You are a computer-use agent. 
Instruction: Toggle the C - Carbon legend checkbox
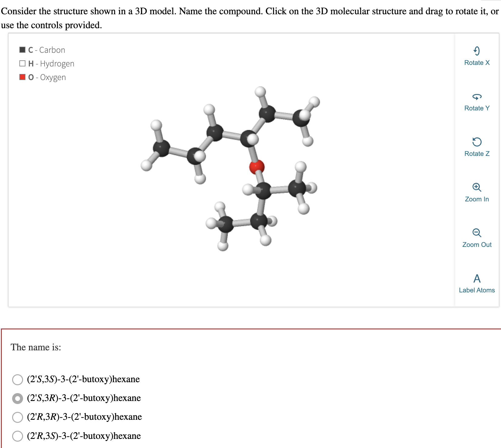[x=22, y=49]
